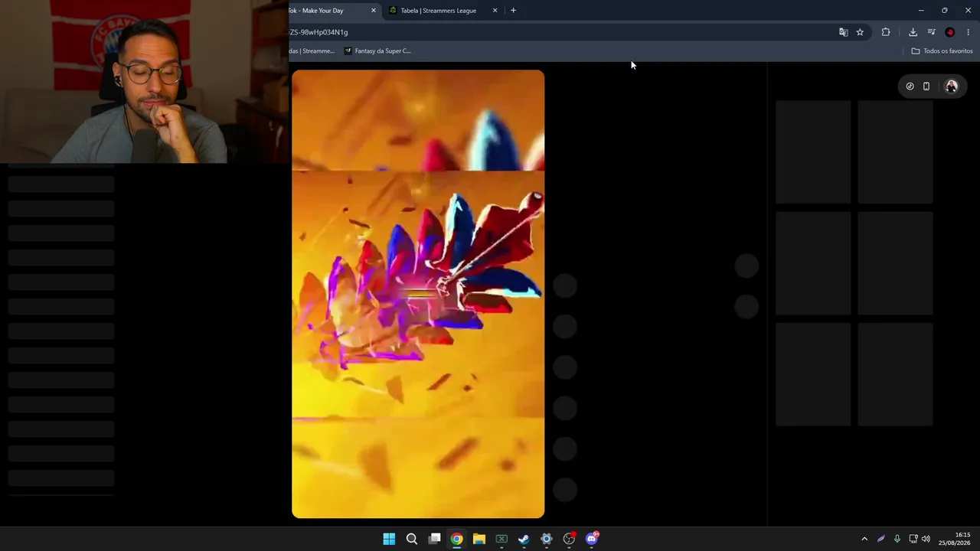Open the Chrome three-dot menu
Screen dimensions: 980x551
coord(968,32)
